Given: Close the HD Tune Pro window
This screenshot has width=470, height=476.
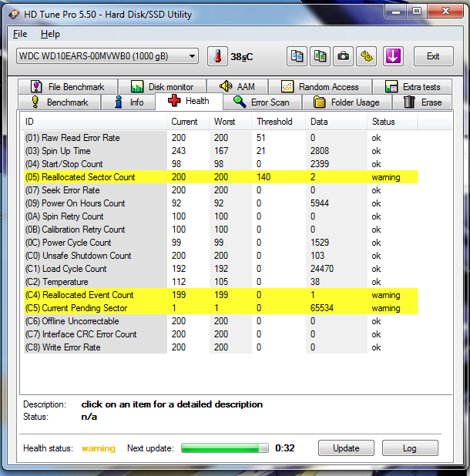Looking at the screenshot, I should click(x=445, y=12).
